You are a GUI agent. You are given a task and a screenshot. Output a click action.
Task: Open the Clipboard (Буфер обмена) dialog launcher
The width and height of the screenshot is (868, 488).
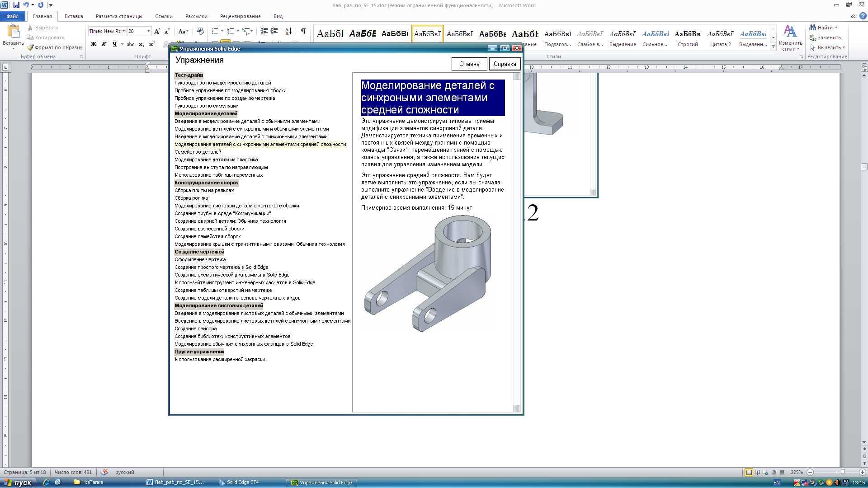(x=82, y=57)
